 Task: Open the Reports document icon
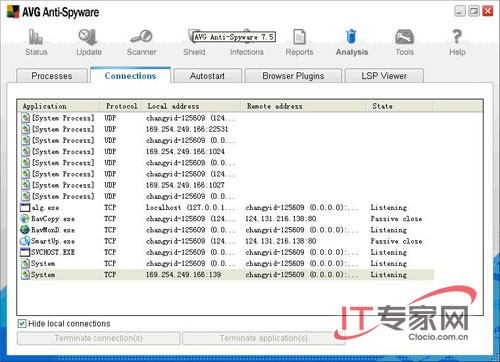(299, 37)
